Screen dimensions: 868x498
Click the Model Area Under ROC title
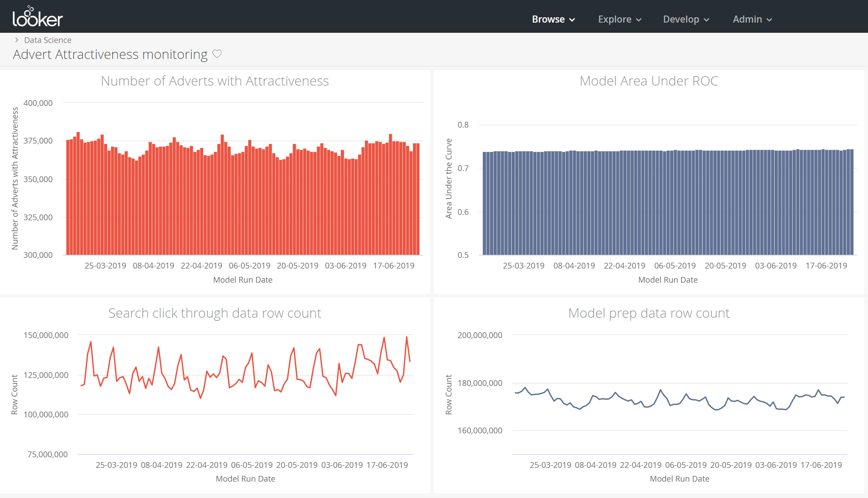click(649, 81)
